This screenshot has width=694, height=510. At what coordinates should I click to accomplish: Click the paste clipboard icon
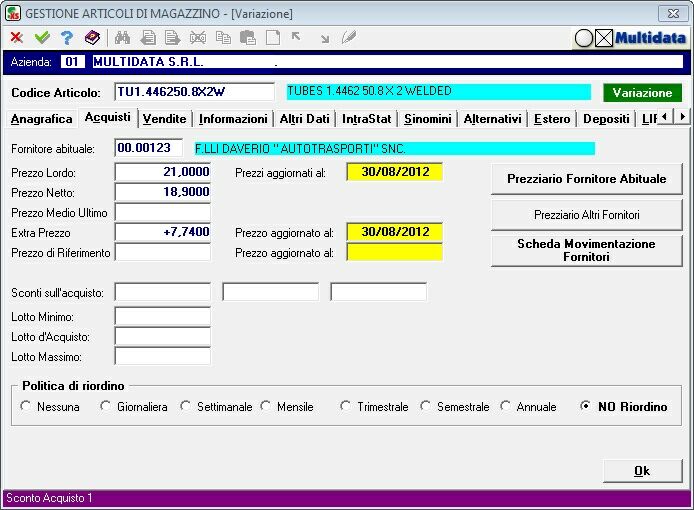coord(248,38)
